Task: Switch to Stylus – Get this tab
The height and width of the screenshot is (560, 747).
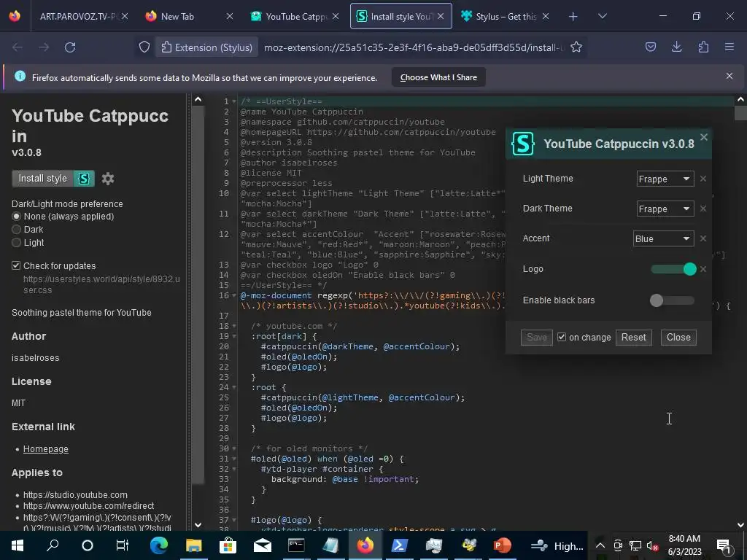Action: pyautogui.click(x=506, y=17)
